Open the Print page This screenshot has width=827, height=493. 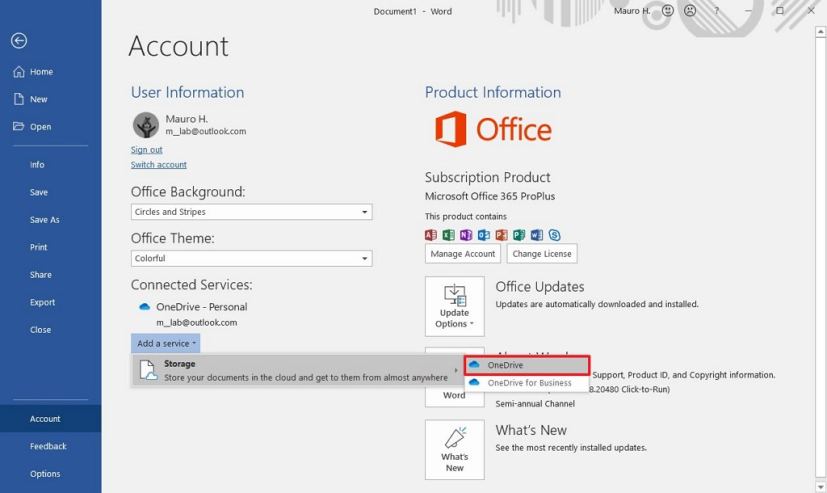point(39,247)
